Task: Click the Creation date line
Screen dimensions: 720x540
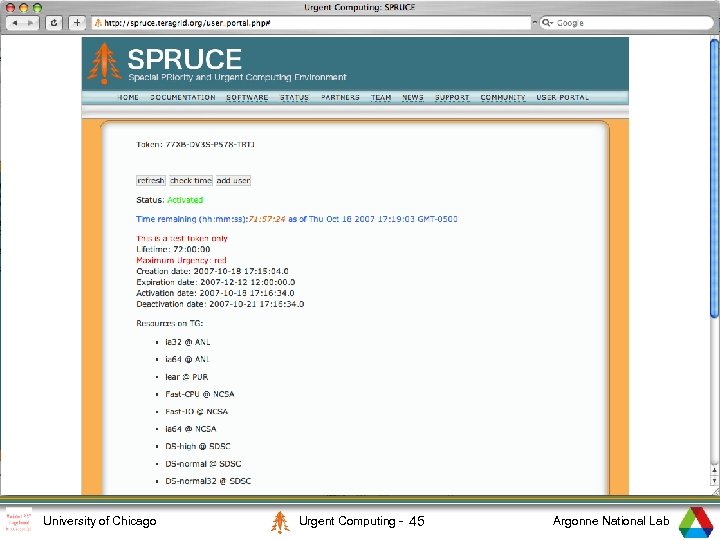Action: pyautogui.click(x=212, y=271)
